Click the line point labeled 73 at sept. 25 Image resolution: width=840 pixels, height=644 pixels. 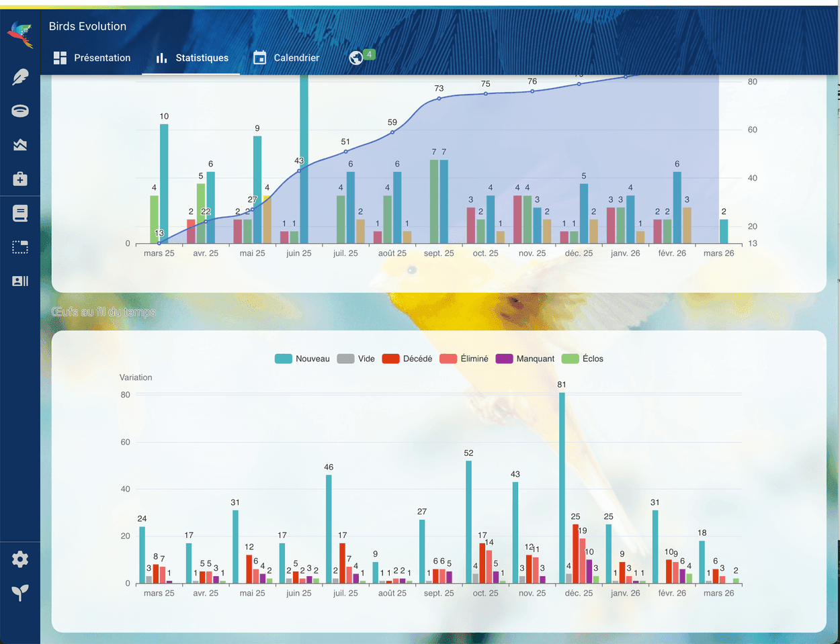coord(439,99)
